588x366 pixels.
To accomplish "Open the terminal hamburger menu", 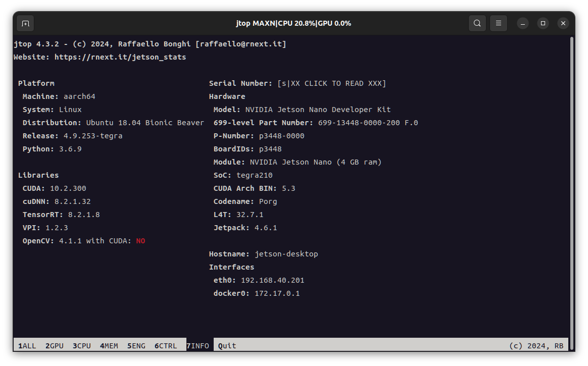I will 499,23.
